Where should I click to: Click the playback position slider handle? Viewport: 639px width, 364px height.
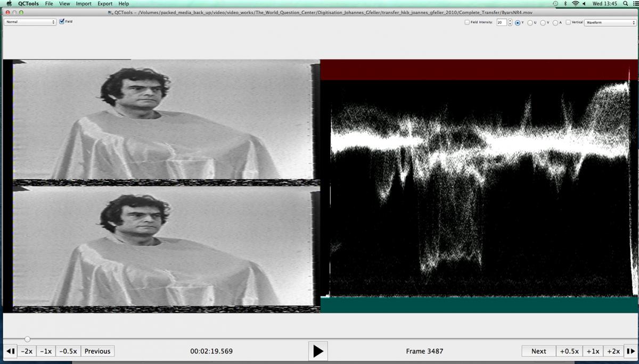click(27, 339)
